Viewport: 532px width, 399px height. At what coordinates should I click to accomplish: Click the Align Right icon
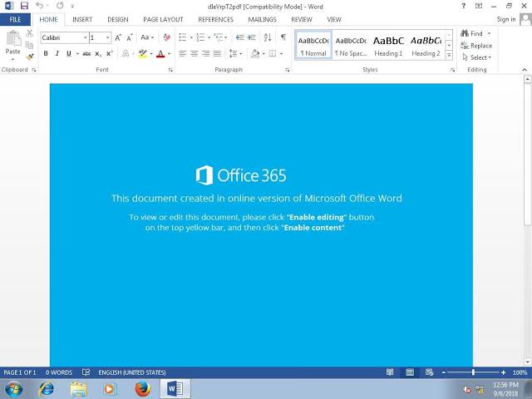(205, 53)
